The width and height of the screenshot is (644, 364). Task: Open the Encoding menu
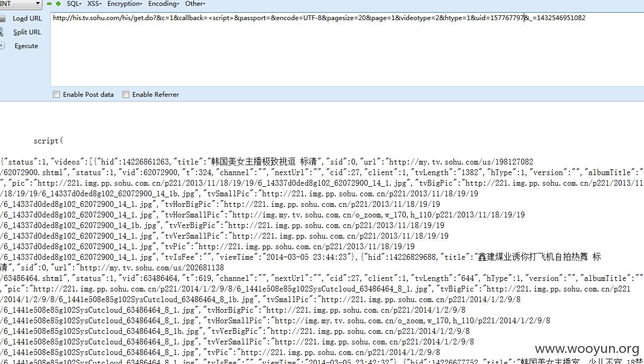pyautogui.click(x=164, y=4)
